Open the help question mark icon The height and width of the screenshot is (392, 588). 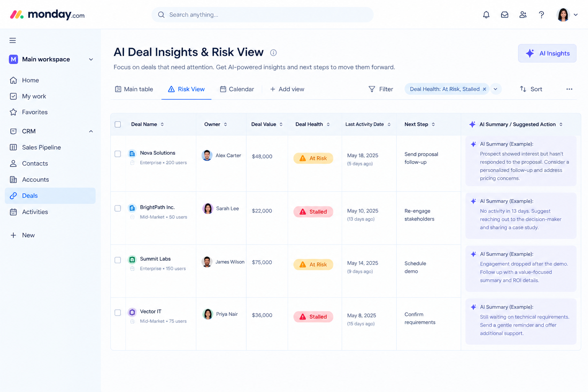[541, 15]
